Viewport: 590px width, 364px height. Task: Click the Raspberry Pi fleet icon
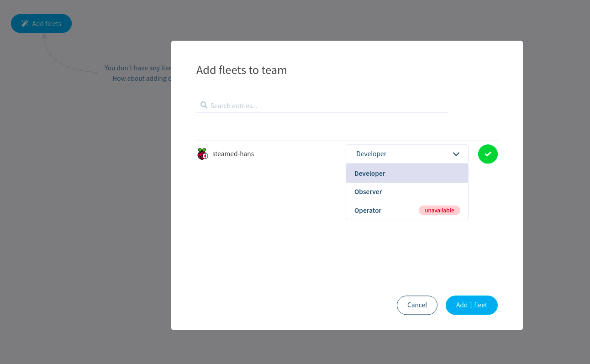[202, 153]
